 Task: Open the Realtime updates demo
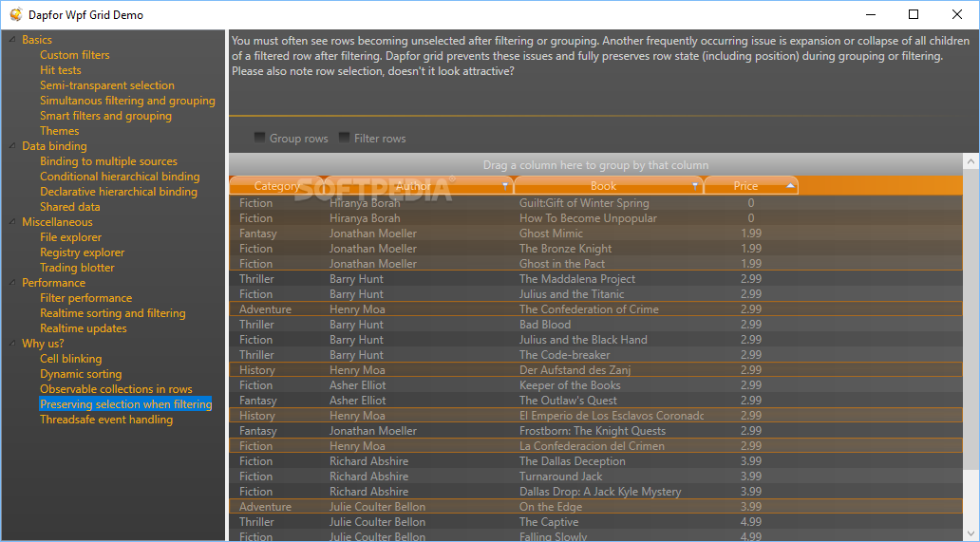(x=84, y=328)
